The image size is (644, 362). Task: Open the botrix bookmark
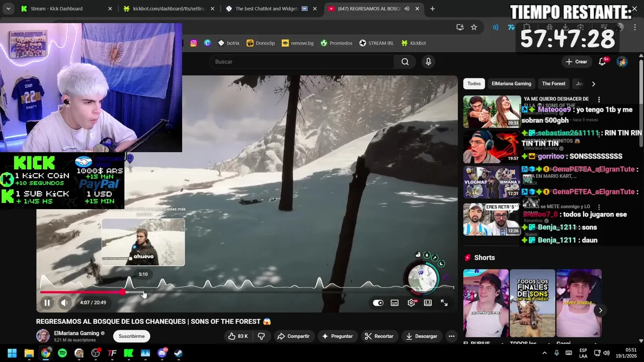(228, 43)
